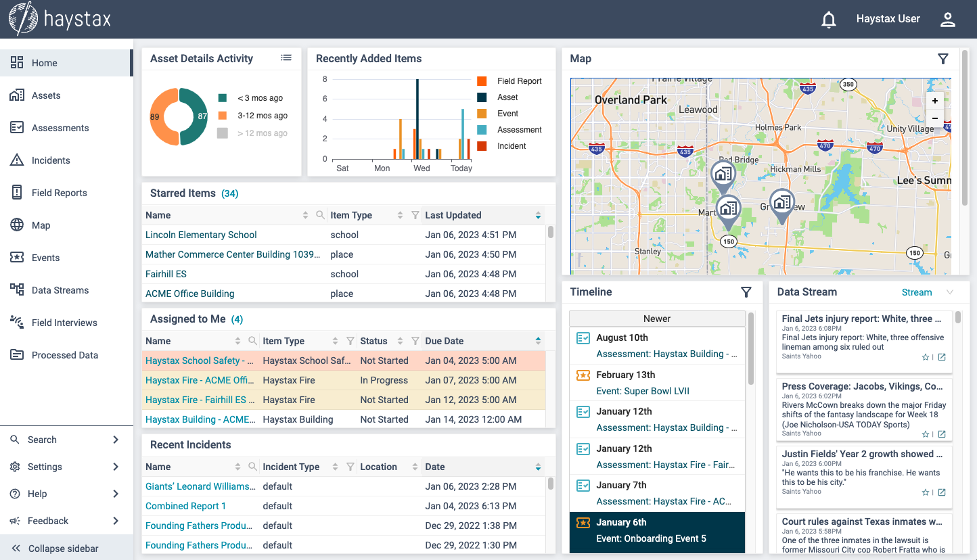The width and height of the screenshot is (977, 560).
Task: Open the Final Jets article via external link icon
Action: click(x=942, y=357)
